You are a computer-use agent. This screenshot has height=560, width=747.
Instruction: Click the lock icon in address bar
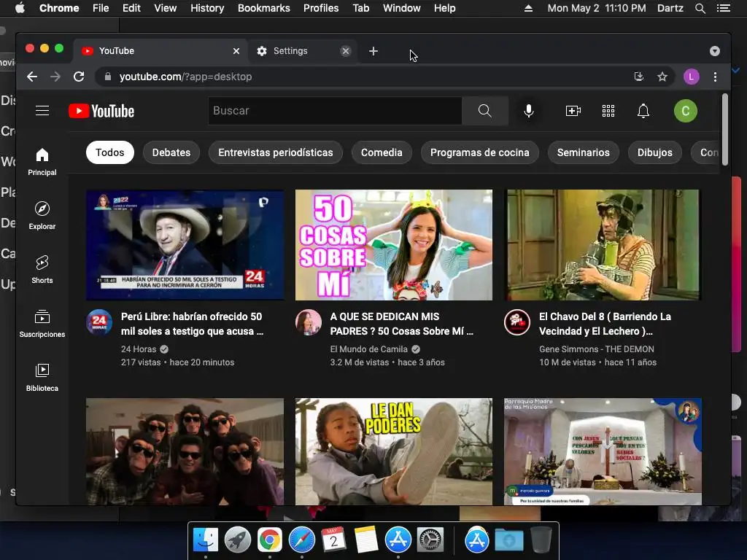[108, 77]
